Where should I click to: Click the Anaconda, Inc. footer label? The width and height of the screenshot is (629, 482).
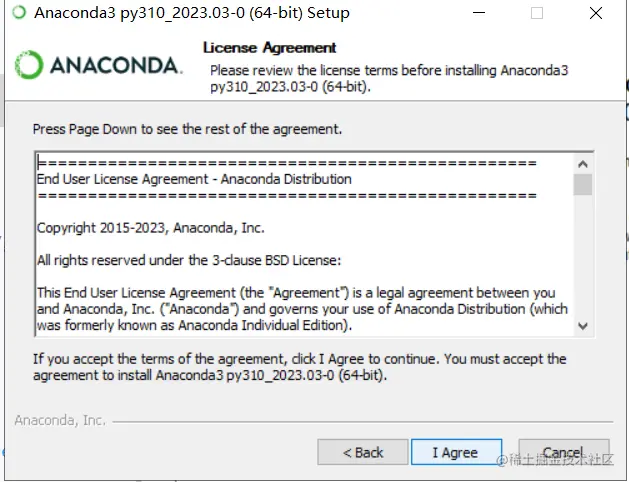[60, 420]
